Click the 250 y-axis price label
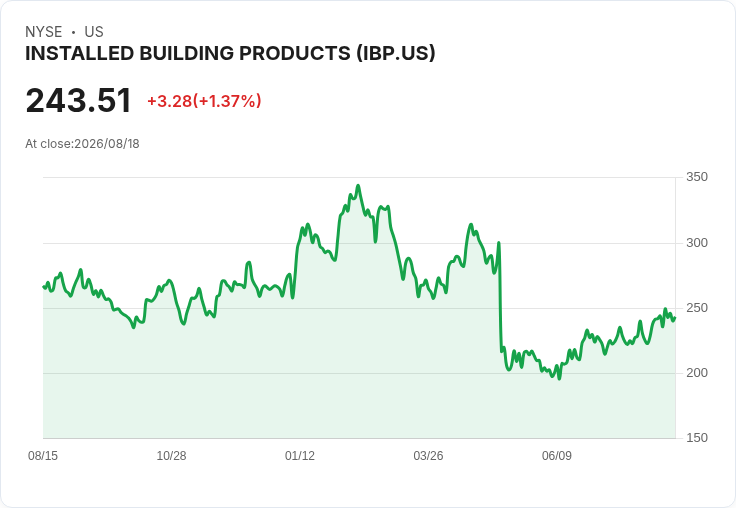 [x=697, y=308]
